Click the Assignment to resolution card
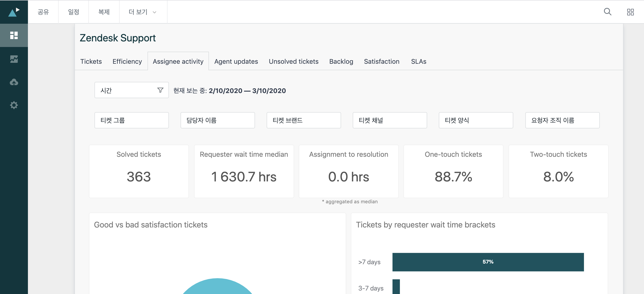 click(349, 171)
